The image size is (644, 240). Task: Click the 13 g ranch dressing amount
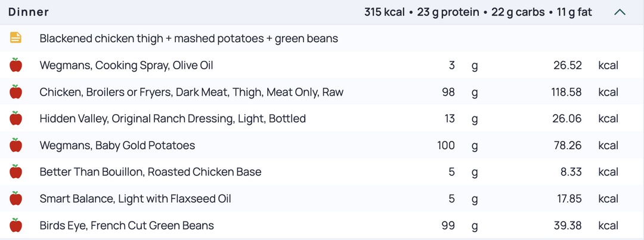pos(450,119)
